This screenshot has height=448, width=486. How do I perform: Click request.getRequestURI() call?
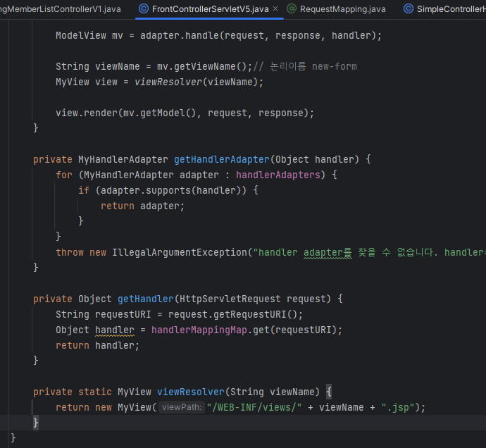pos(232,314)
